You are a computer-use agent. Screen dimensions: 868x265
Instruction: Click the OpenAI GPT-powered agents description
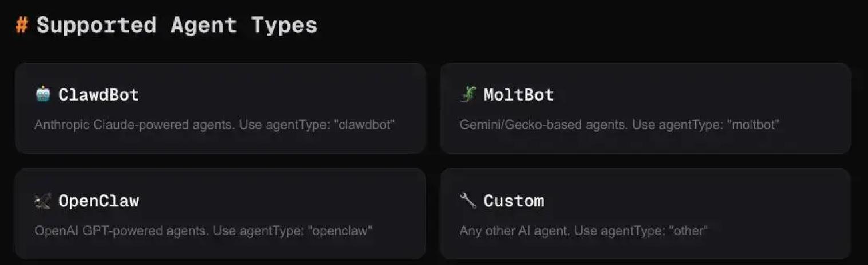coord(121,231)
